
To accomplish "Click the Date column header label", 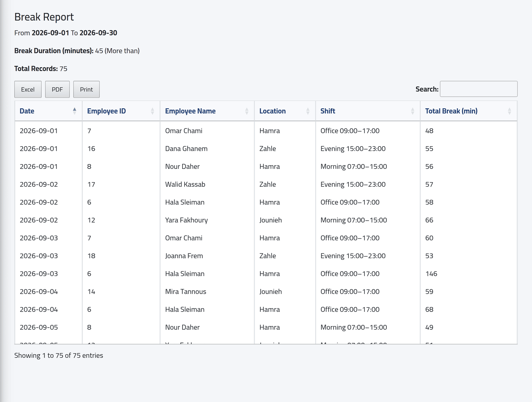I will (x=27, y=111).
